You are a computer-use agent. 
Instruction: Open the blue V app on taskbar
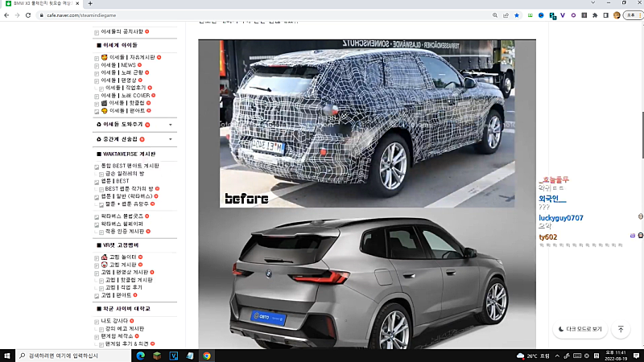(x=174, y=356)
